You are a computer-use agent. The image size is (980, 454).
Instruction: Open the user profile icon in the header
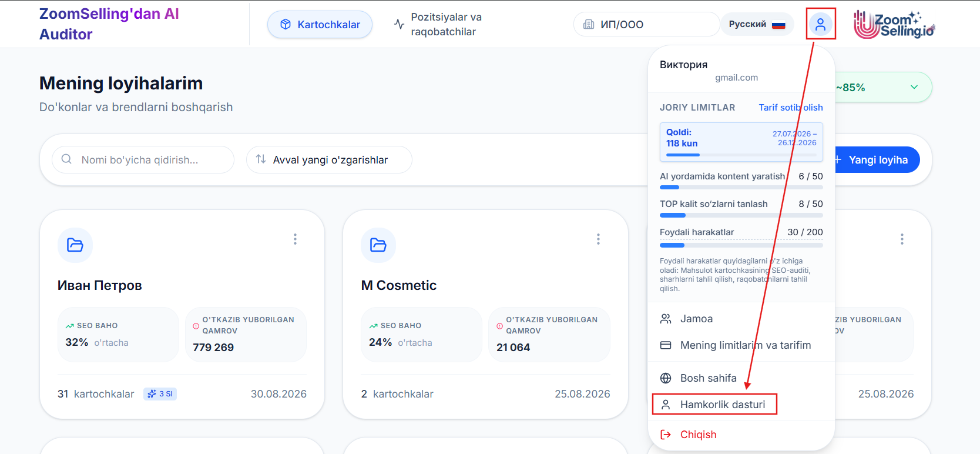[x=820, y=24]
